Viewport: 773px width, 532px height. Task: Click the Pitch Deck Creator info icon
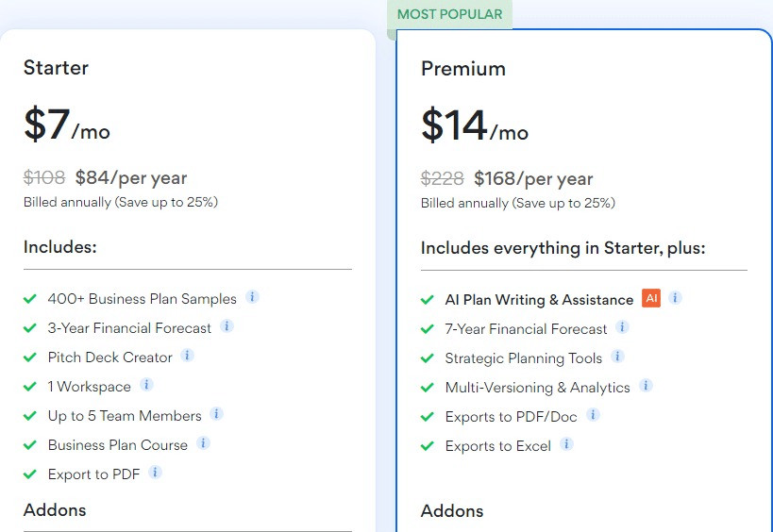187,356
